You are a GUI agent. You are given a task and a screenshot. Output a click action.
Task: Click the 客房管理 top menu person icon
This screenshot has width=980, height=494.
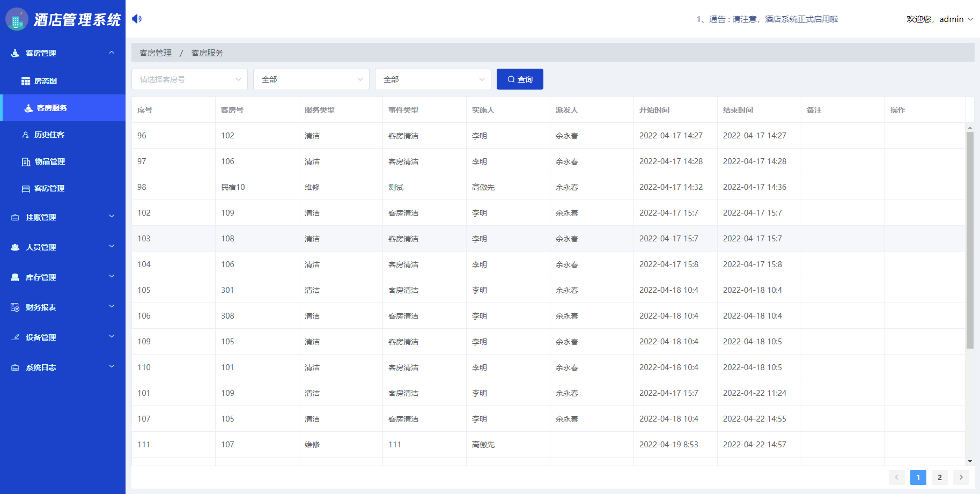pos(15,53)
